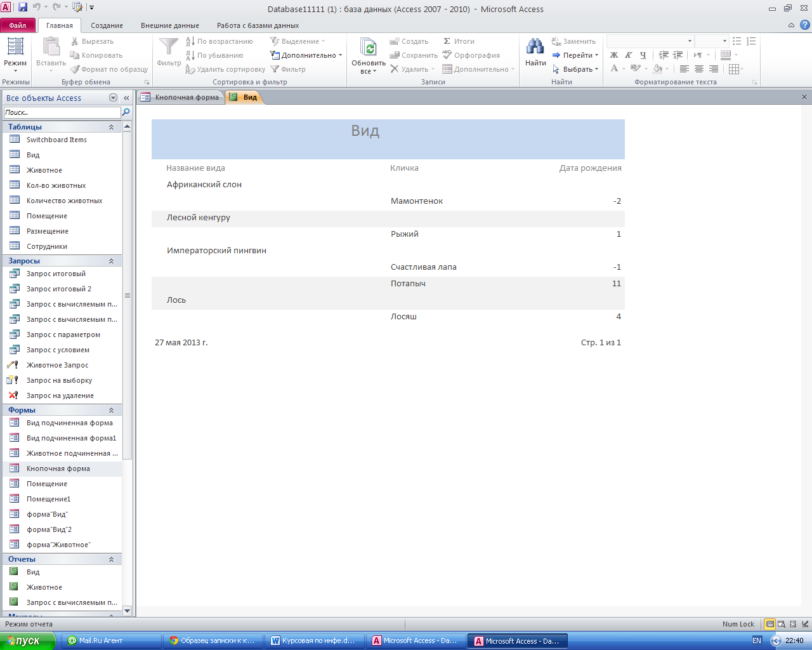Click the Save icon in quick access toolbar
812x650 pixels.
pyautogui.click(x=23, y=8)
